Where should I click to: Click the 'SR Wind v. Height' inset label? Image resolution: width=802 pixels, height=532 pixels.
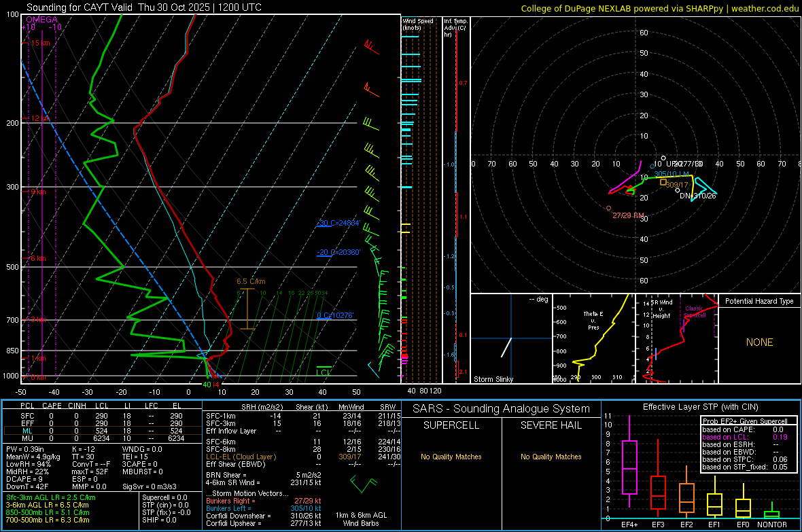pyautogui.click(x=661, y=309)
